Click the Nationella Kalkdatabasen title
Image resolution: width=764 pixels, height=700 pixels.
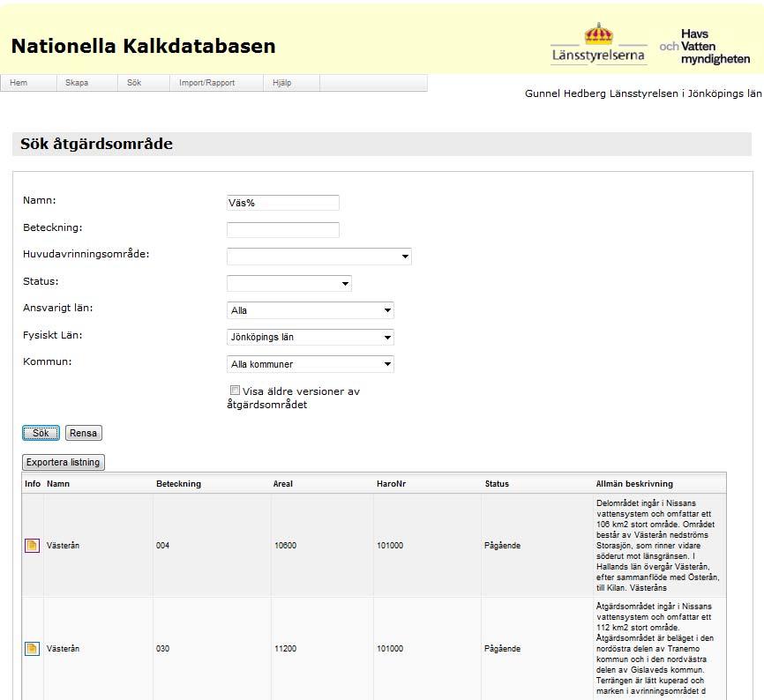143,46
